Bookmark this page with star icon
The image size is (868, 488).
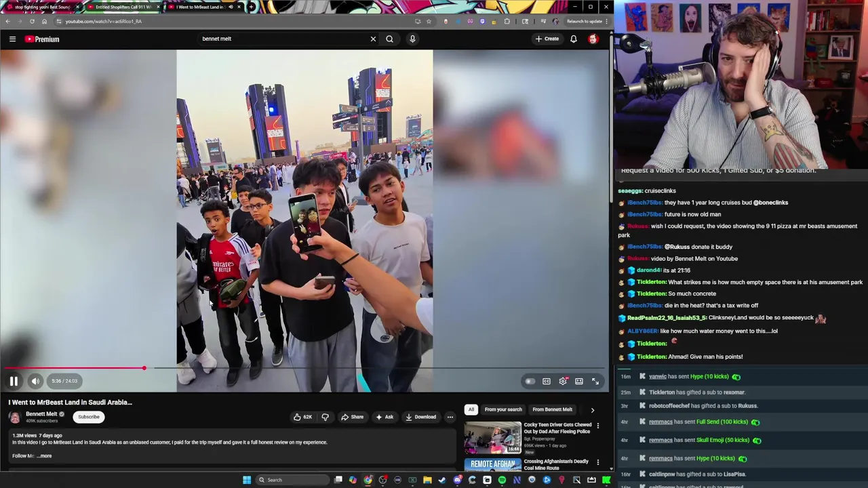coord(429,21)
